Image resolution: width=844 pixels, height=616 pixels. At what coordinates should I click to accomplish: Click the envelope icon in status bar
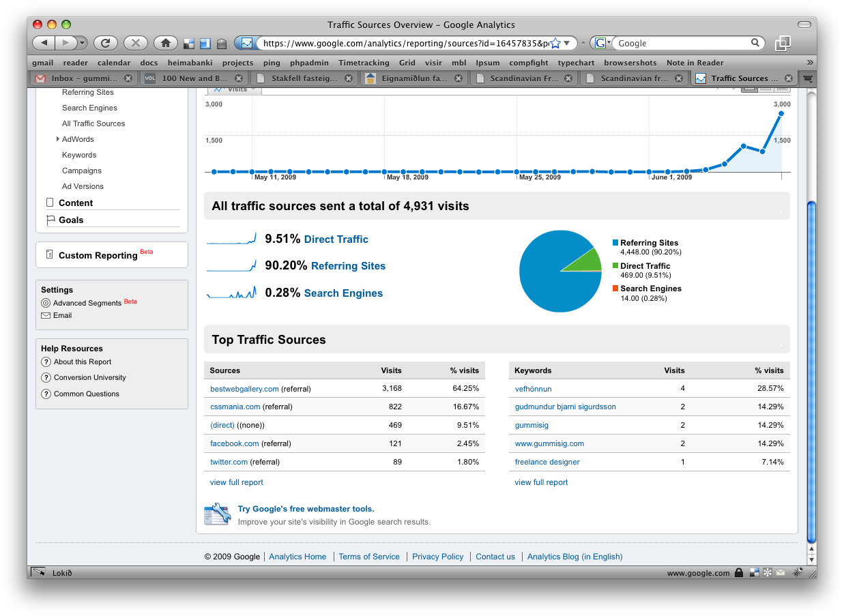[x=781, y=572]
